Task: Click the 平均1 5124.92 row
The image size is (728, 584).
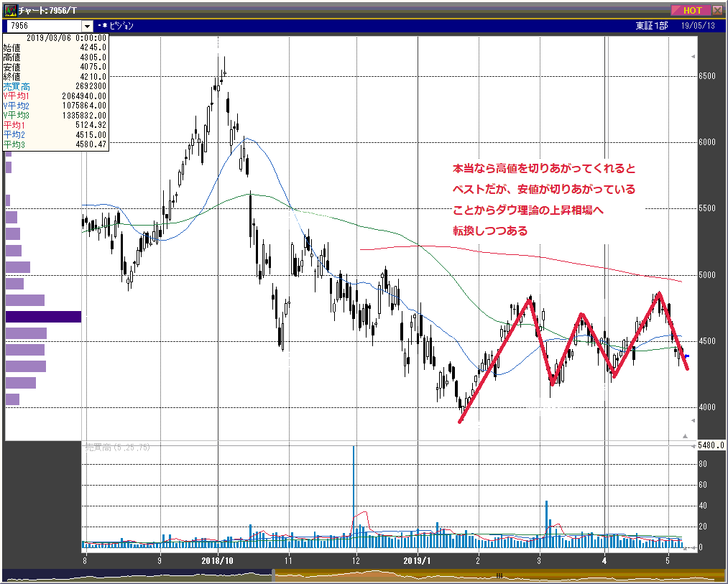Action: click(x=55, y=125)
